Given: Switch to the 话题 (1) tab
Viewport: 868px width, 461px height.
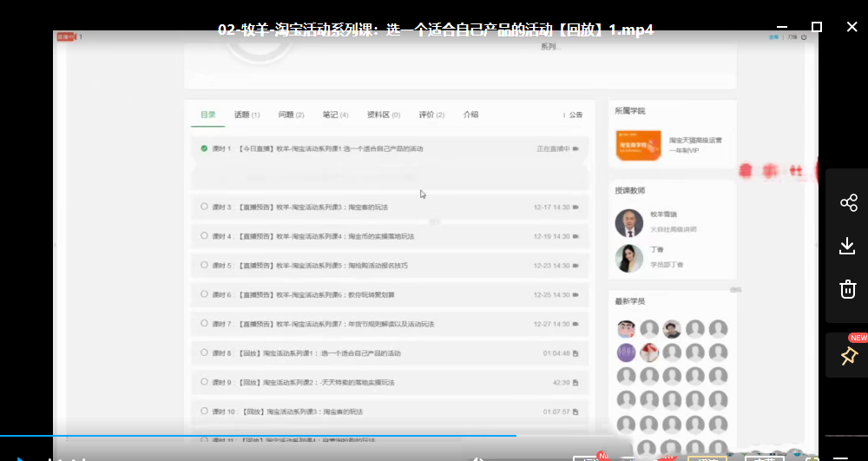Looking at the screenshot, I should pyautogui.click(x=247, y=115).
